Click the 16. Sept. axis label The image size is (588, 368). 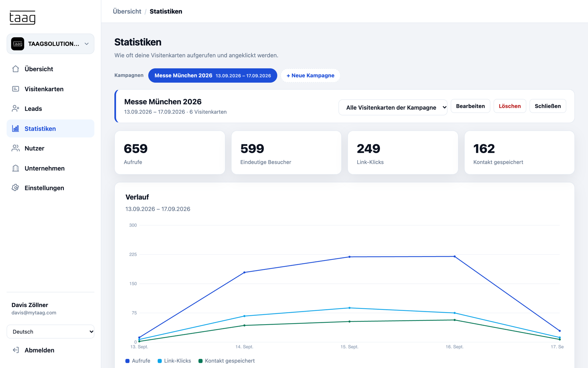pos(455,347)
